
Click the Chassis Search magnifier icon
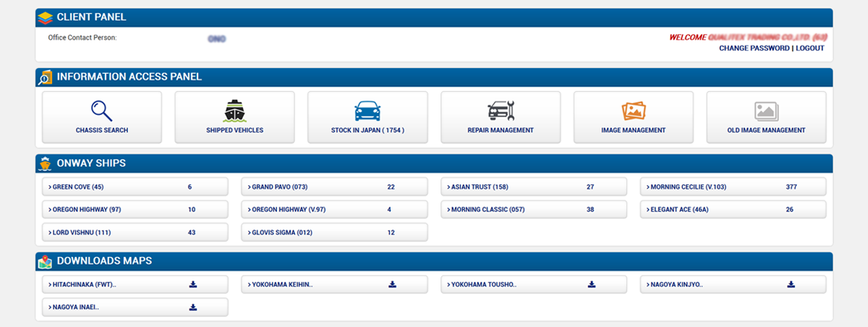click(x=102, y=111)
